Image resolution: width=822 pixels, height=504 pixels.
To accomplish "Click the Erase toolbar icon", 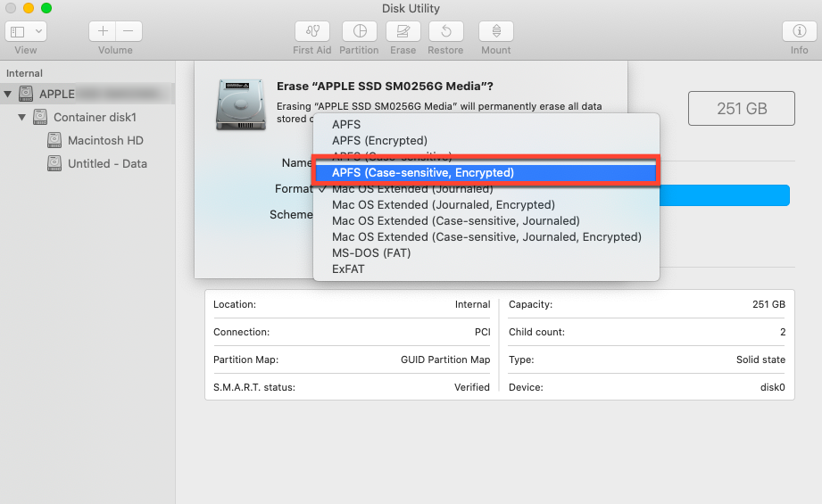I will click(403, 31).
